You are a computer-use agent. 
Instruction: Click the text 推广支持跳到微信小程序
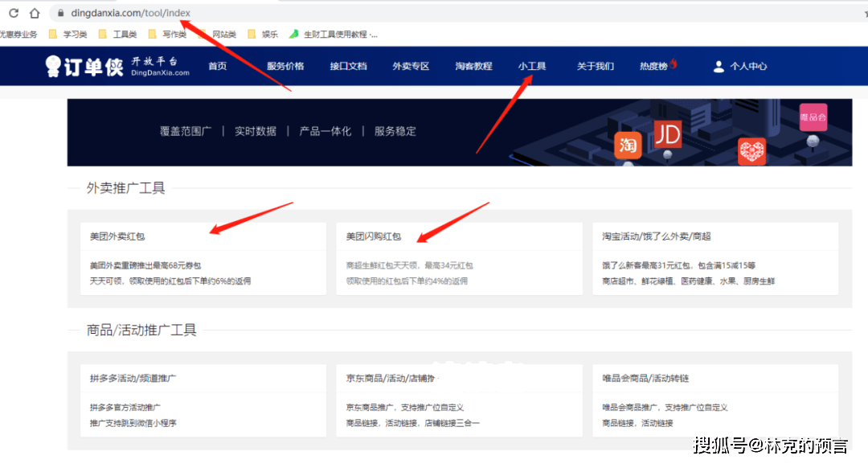coord(133,422)
